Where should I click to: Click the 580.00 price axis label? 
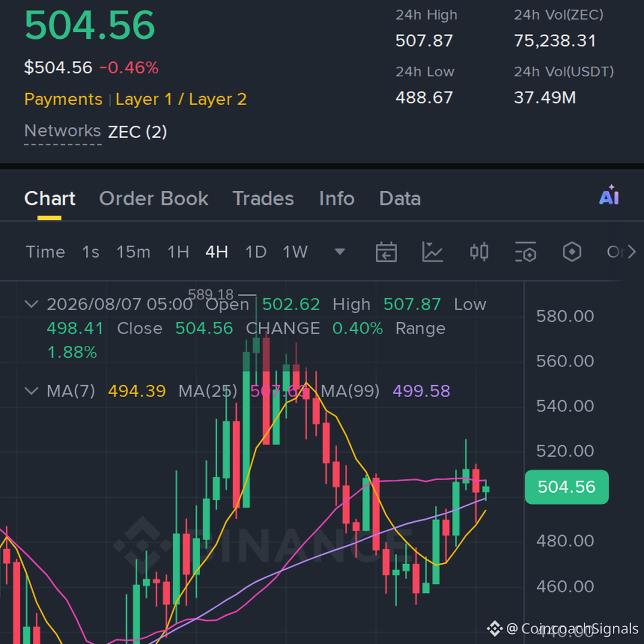(565, 316)
